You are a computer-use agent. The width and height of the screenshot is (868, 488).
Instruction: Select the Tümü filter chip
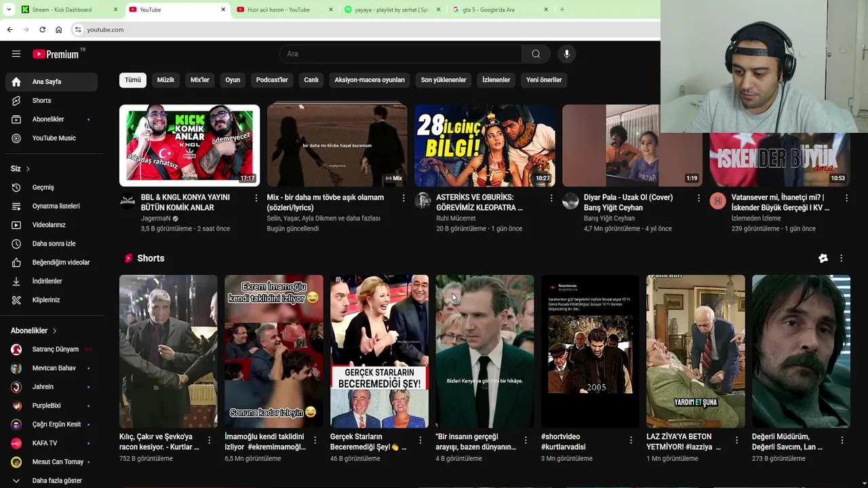[x=133, y=80]
